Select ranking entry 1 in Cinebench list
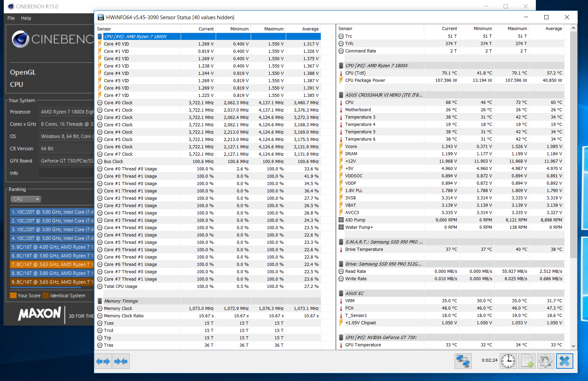 click(x=52, y=212)
